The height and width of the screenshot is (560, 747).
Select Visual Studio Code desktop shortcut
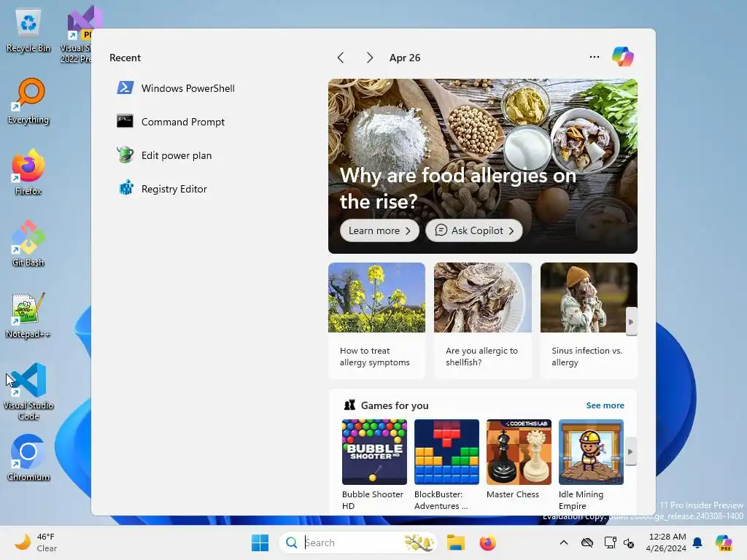28,392
